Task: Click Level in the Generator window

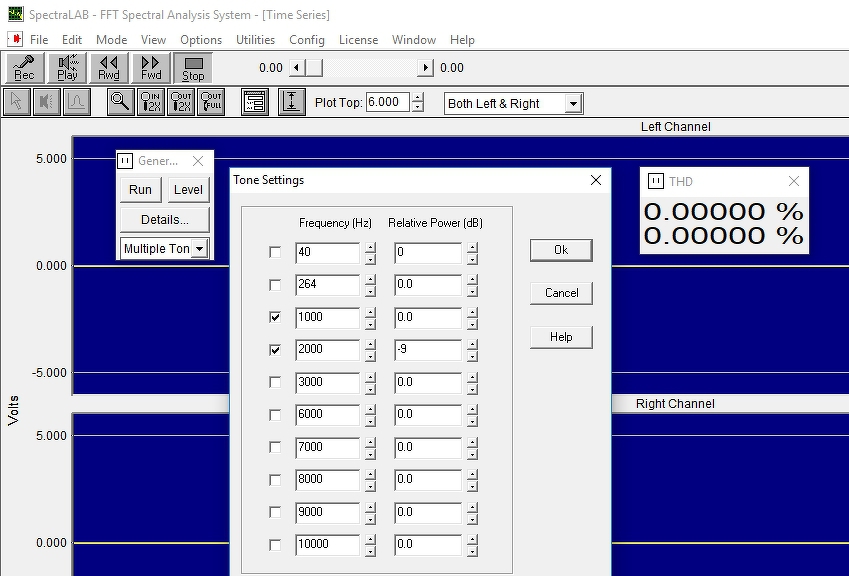Action: pos(188,190)
